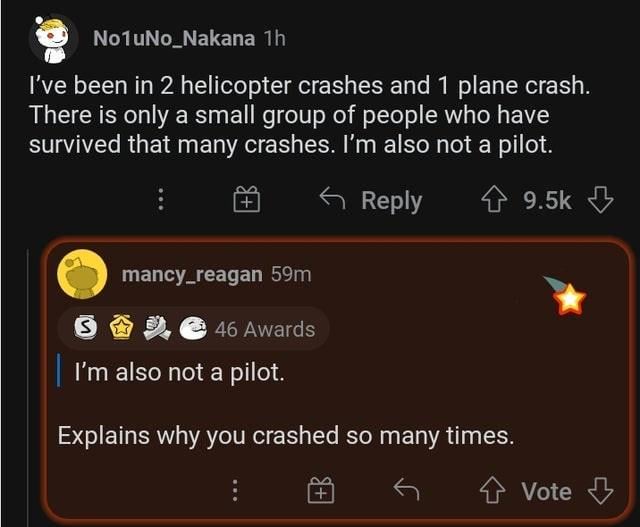Click the mancy_reagan username
This screenshot has height=527, width=640.
pos(193,273)
